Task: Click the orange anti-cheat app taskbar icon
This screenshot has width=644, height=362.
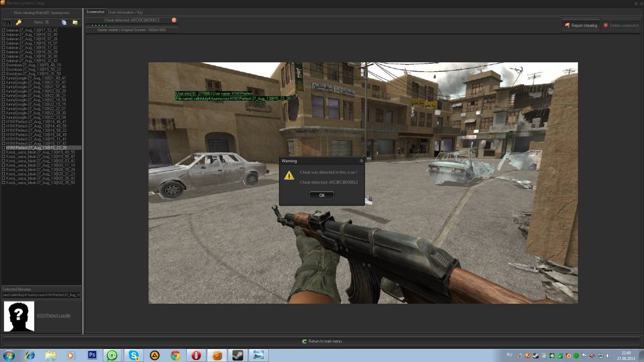Action: tap(217, 355)
